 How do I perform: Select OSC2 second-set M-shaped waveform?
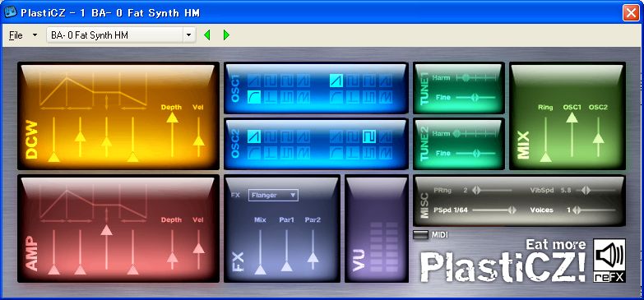tap(385, 153)
